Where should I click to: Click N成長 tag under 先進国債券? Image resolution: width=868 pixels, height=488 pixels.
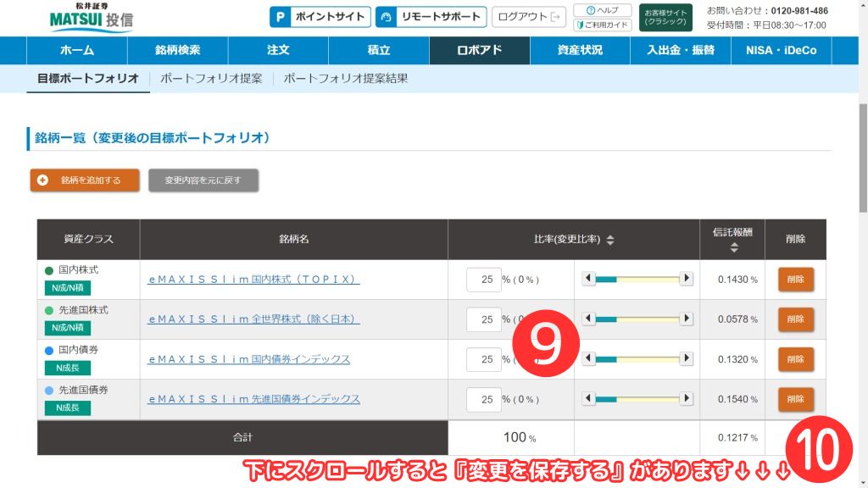[68, 408]
